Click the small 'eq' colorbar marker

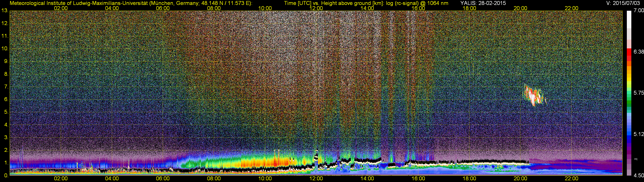pos(636,159)
